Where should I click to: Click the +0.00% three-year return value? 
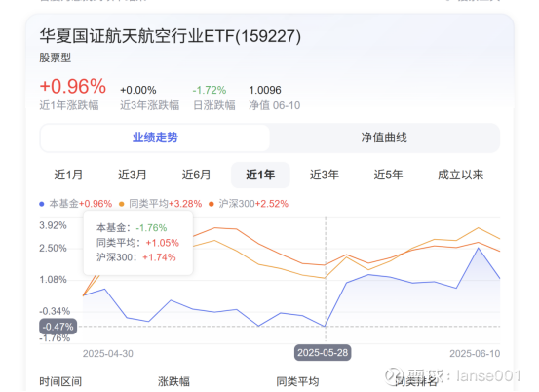pos(138,90)
